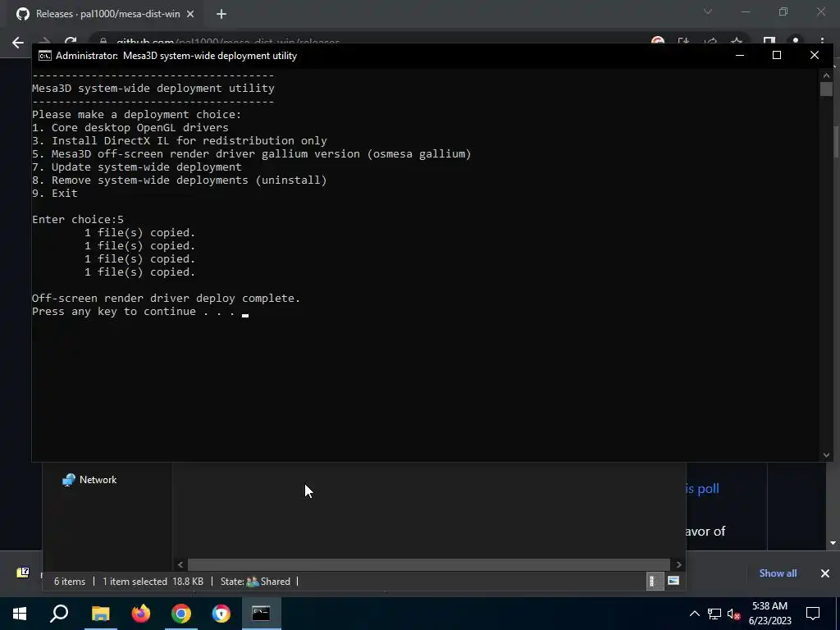Switch Explorer to large icons view

point(673,582)
